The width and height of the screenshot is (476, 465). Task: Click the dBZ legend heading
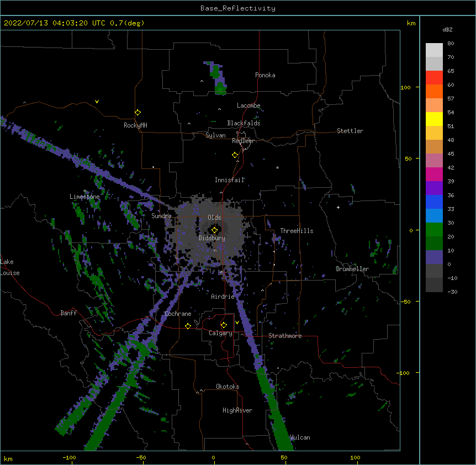(447, 29)
